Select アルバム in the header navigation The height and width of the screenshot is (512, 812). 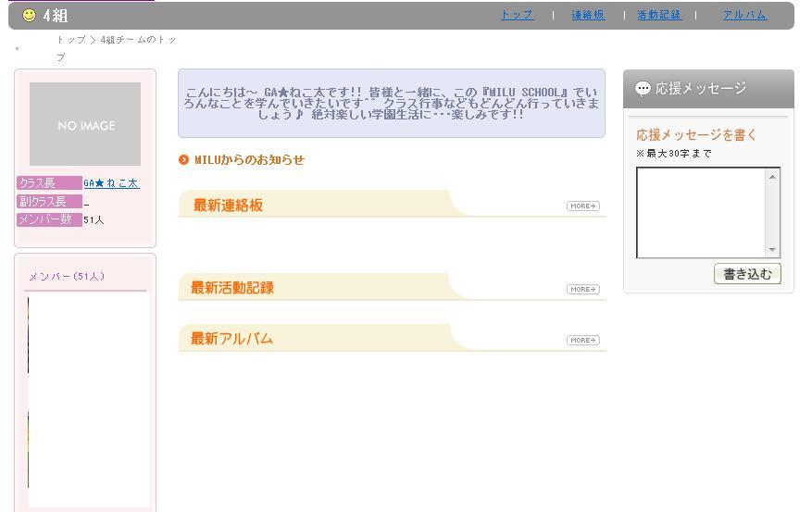click(744, 15)
